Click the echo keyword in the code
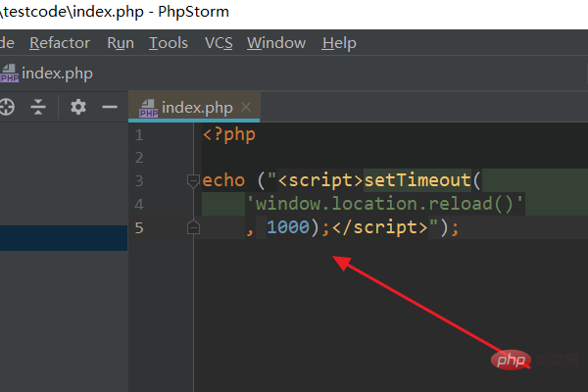Screen dimensions: 588x392 click(x=223, y=180)
